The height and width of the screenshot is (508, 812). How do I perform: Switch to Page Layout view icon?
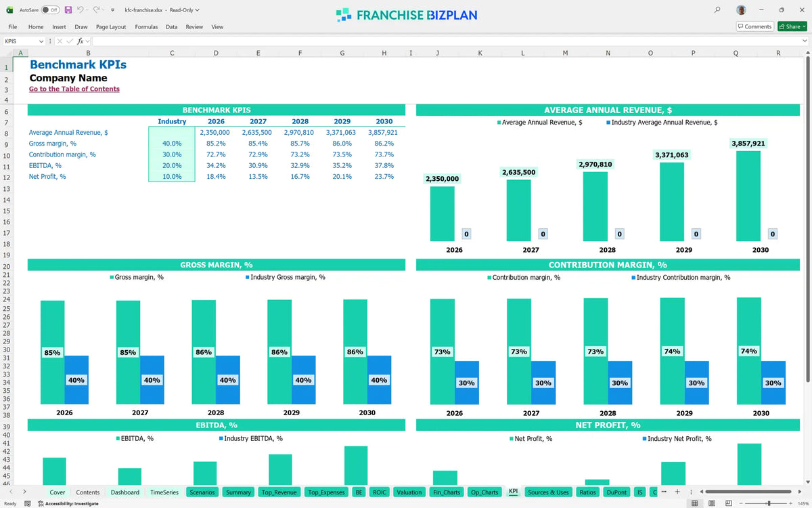click(x=712, y=503)
